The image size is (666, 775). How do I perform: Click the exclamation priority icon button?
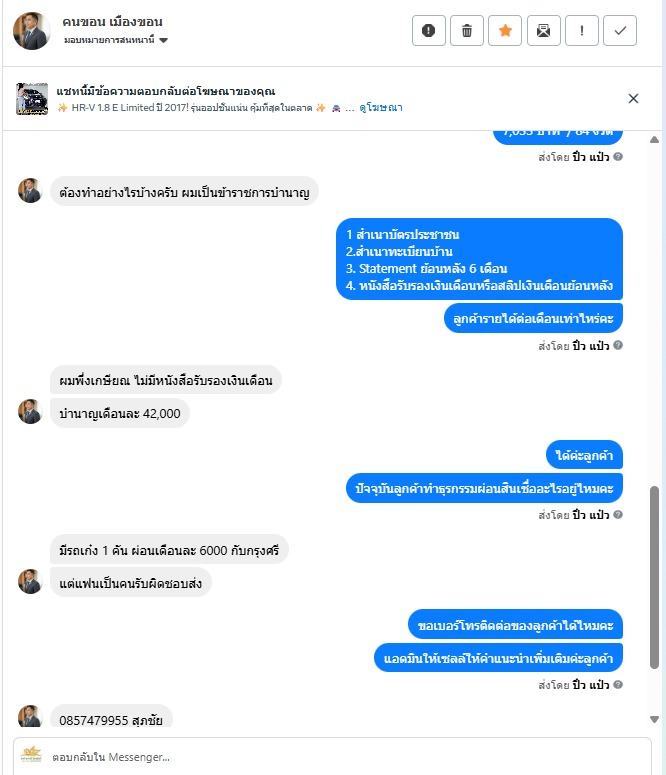(582, 31)
